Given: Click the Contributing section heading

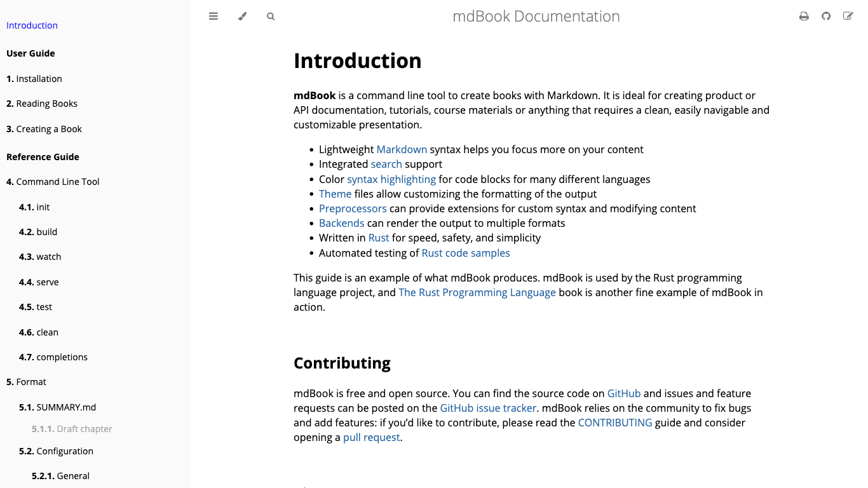Looking at the screenshot, I should [x=342, y=363].
